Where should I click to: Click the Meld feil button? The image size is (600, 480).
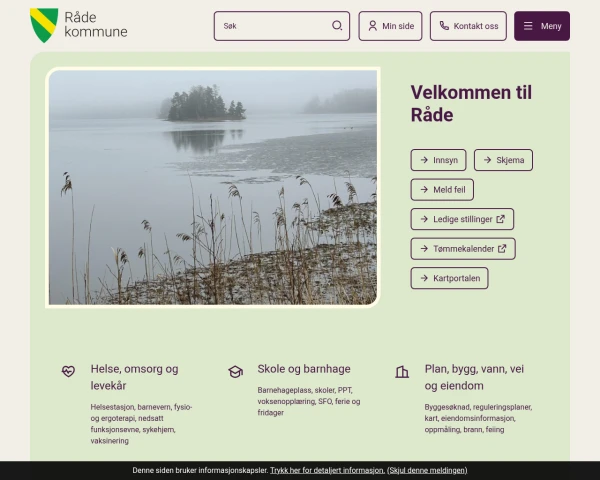pyautogui.click(x=442, y=189)
